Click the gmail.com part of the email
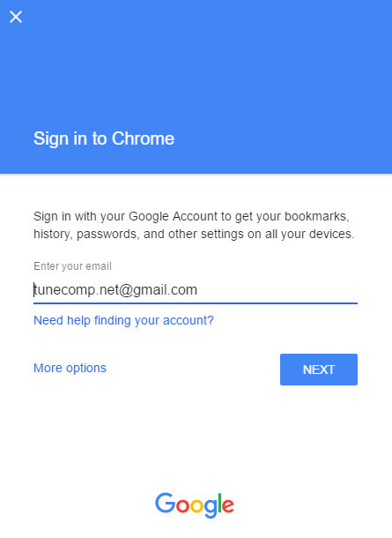 (x=165, y=290)
